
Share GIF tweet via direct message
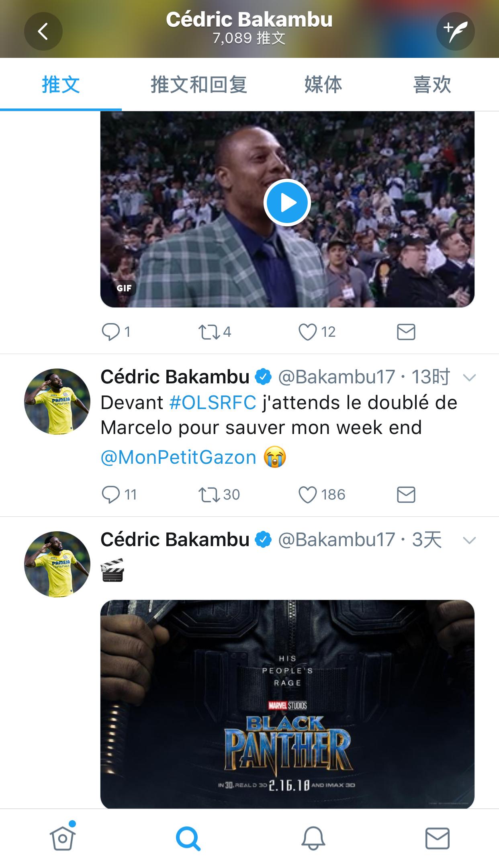406,332
